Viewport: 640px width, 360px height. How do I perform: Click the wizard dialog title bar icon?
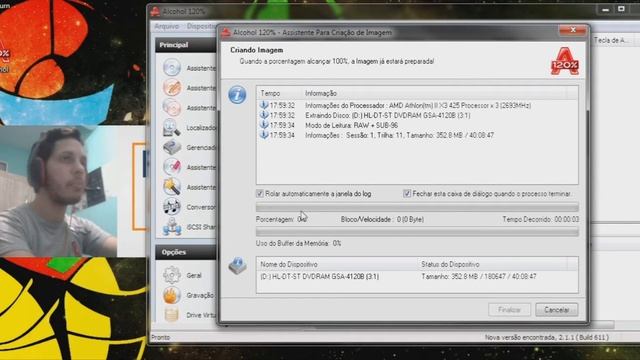tap(226, 32)
